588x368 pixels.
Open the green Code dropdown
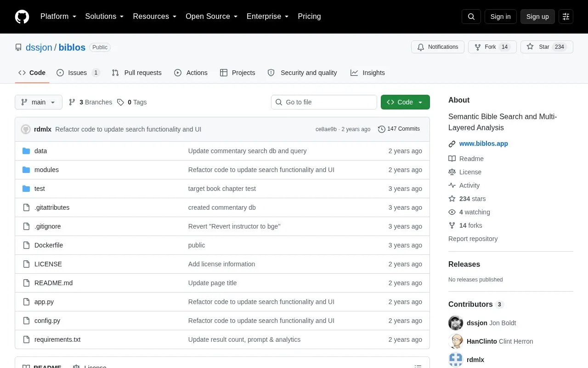(405, 102)
